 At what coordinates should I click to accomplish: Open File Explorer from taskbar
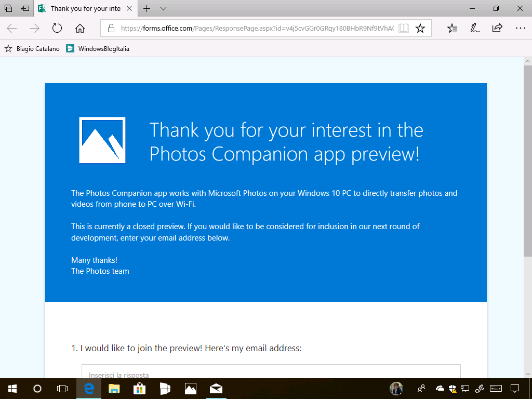[x=114, y=389]
